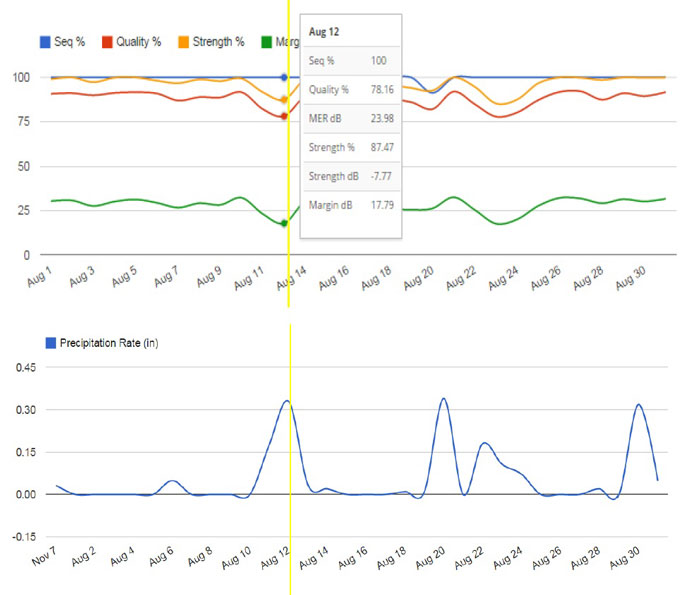Click the Strength dB value -7.77 in tooltip
Viewport: 700px width, 595px height.
tap(381, 176)
